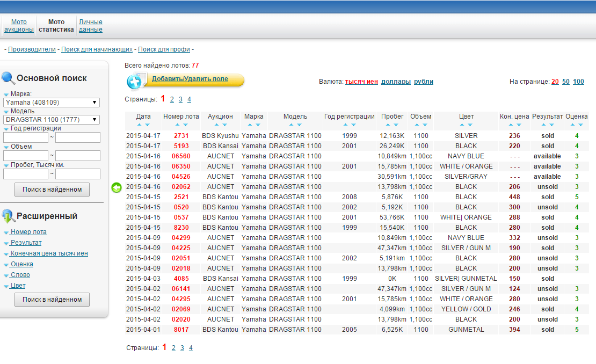Screen dimensions: 596x364
Task: Sort Кон. цена column ascending
Action: click(511, 125)
